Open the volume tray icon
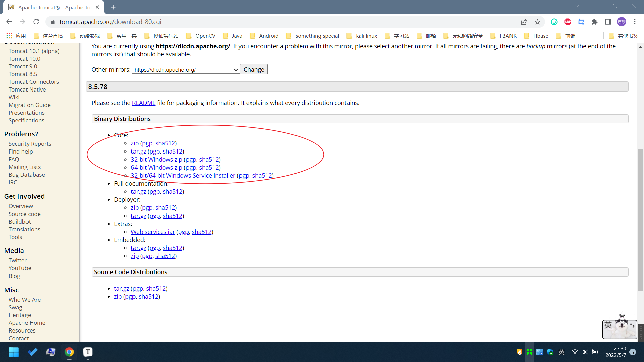The width and height of the screenshot is (644, 362). click(584, 352)
